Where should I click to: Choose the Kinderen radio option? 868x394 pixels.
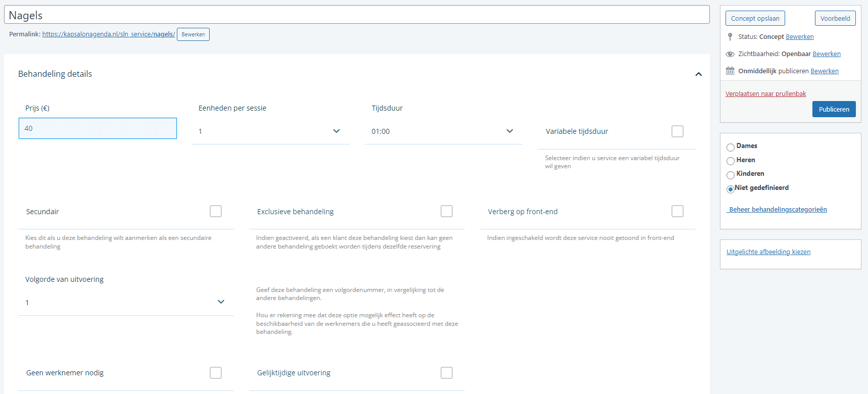[731, 175]
